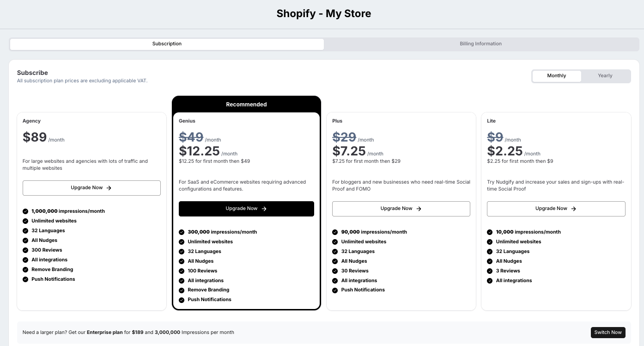Click checkmark beside Agency All Nudges
Viewport: 644px width, 346px height.
click(25, 241)
